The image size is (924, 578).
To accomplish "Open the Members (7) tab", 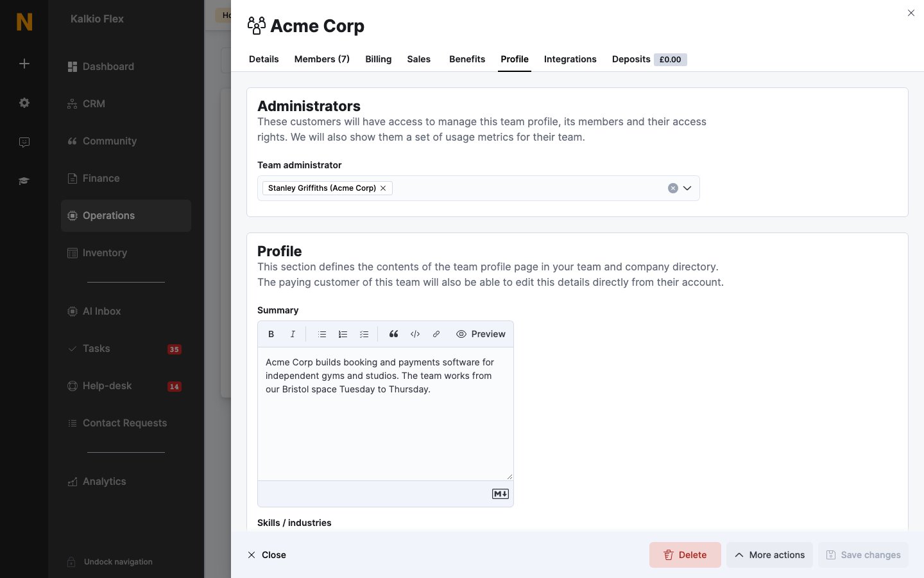I will 322,59.
